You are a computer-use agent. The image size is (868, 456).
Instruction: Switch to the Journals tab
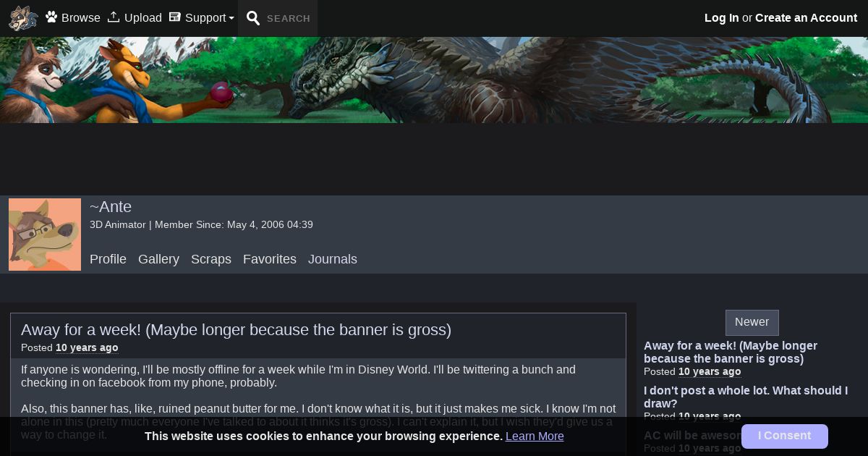[x=333, y=259]
